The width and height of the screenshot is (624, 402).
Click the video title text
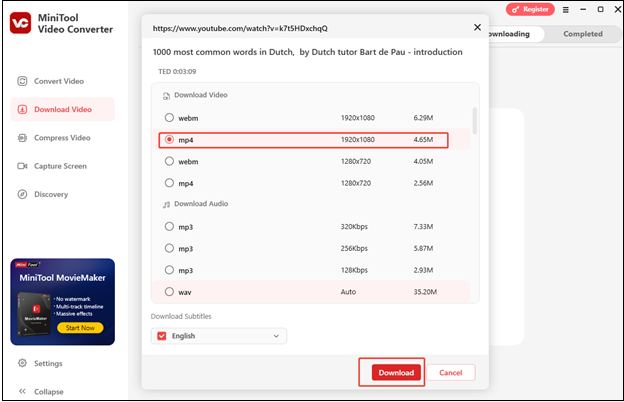(x=308, y=52)
